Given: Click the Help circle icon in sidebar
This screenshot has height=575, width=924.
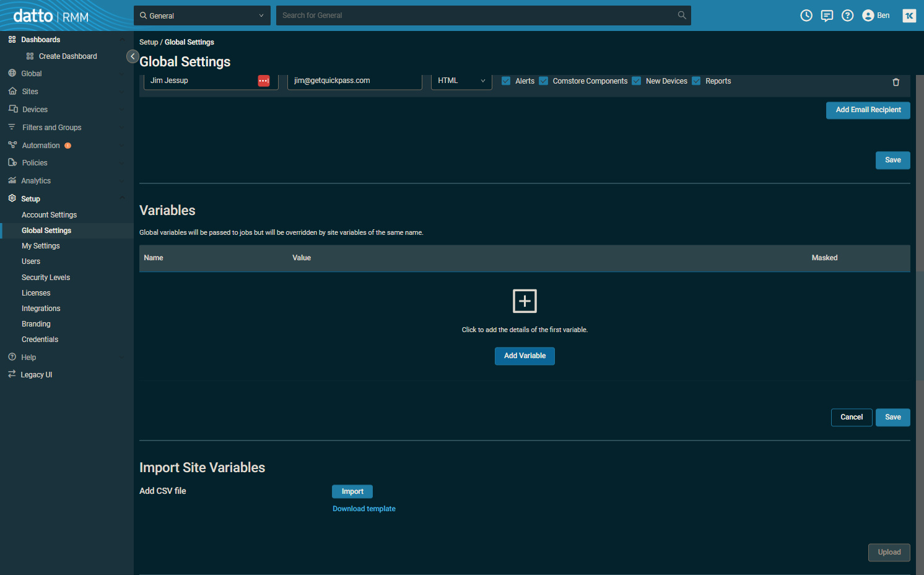Looking at the screenshot, I should point(12,357).
